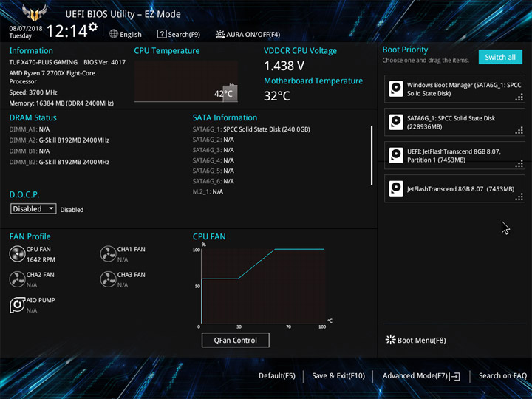Click the CHA3 FAN icon
The width and height of the screenshot is (532, 399).
click(x=108, y=279)
